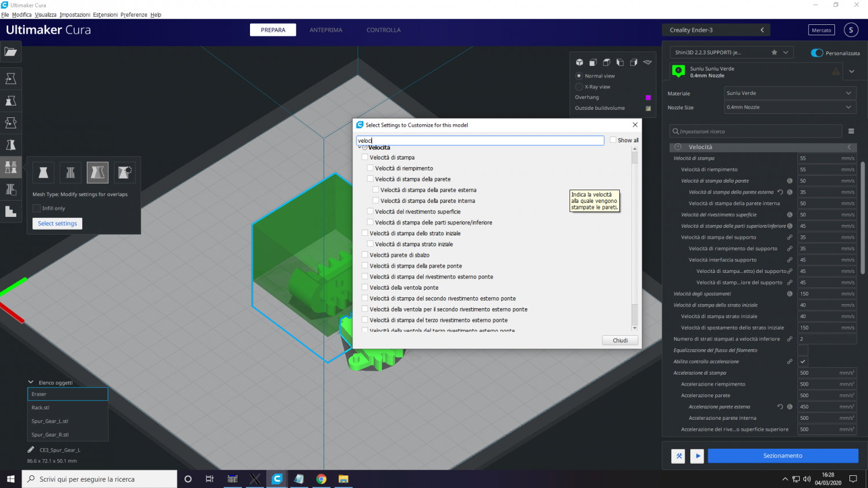Collapse the Velocità section in settings panel
This screenshot has width=868, height=488.
point(763,147)
